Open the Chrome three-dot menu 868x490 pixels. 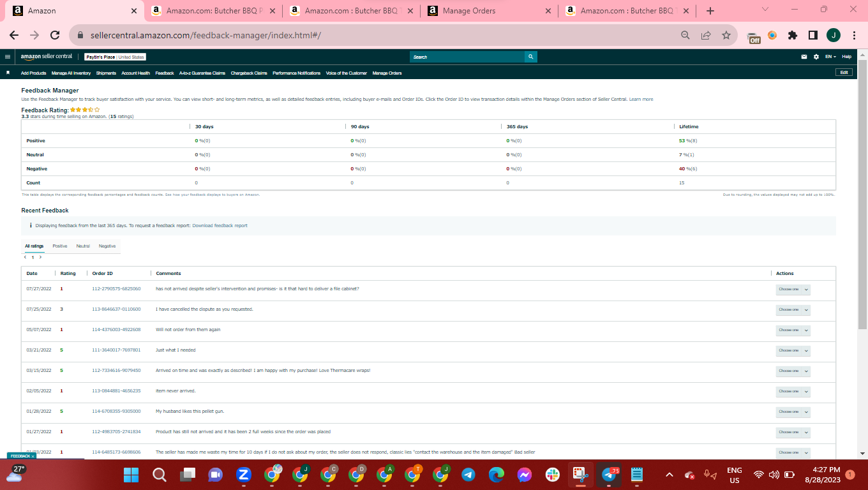tap(854, 36)
